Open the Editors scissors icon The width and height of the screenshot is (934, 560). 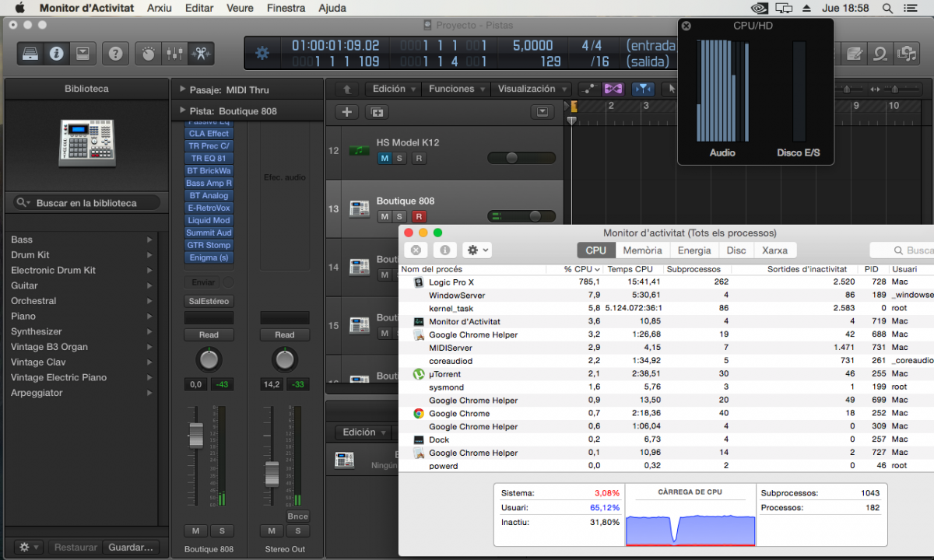point(201,54)
